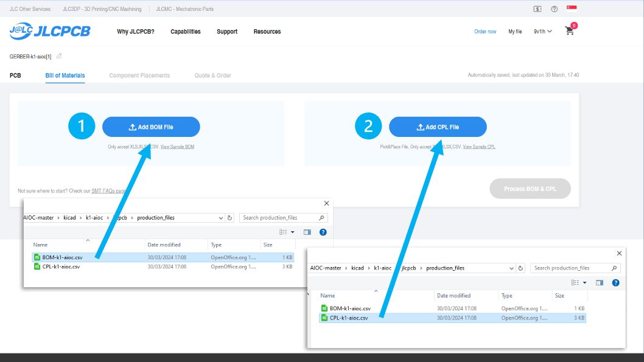Click the Add BOM File button
This screenshot has height=362, width=644.
(151, 127)
